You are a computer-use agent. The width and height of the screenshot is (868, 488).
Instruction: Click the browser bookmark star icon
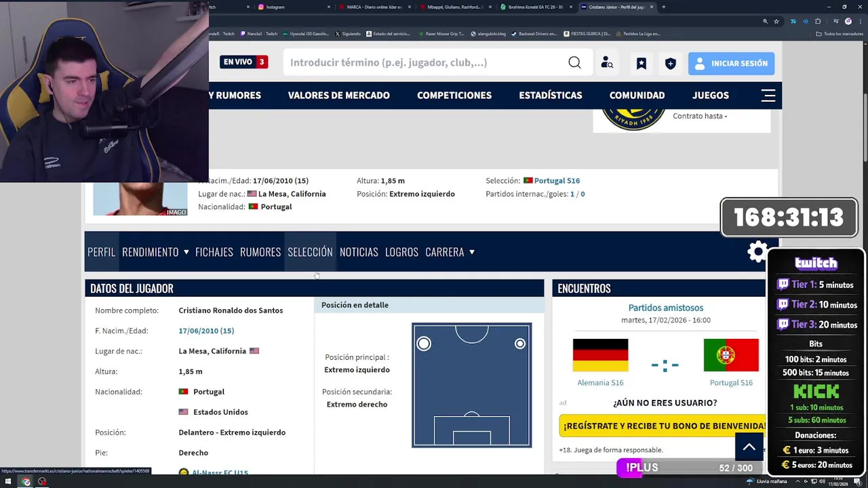pyautogui.click(x=778, y=21)
